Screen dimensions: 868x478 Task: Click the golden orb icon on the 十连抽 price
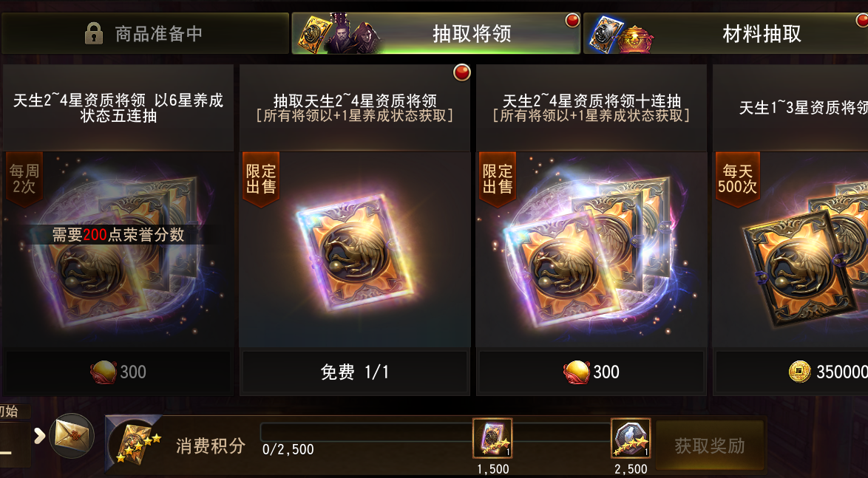click(x=576, y=372)
